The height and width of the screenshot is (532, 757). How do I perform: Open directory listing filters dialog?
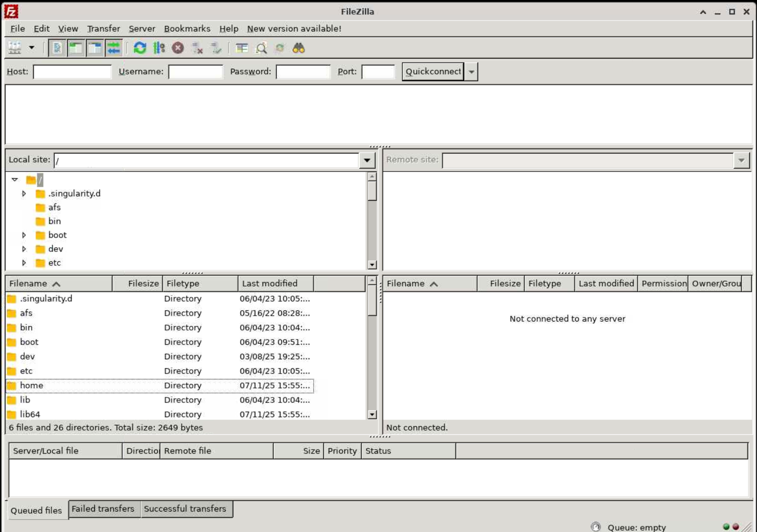coord(242,48)
